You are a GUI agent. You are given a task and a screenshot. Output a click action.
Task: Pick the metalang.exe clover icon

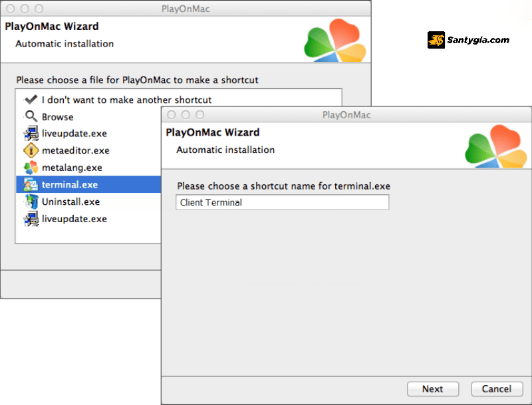coord(31,168)
